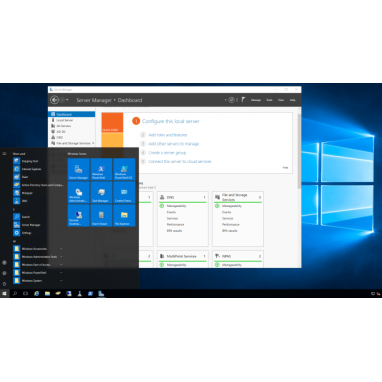Open the Windows PowerShell ISE tile

coord(124,169)
